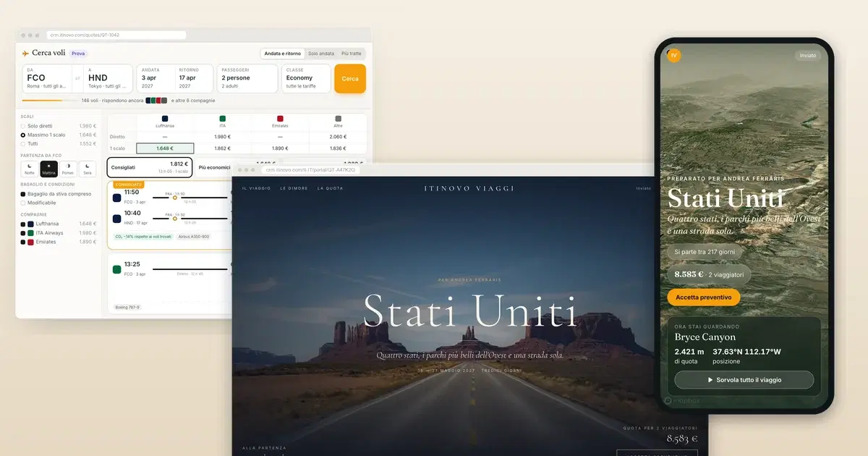
Task: Toggle Bagaglio da stiva compreso checkbox
Action: tap(23, 194)
